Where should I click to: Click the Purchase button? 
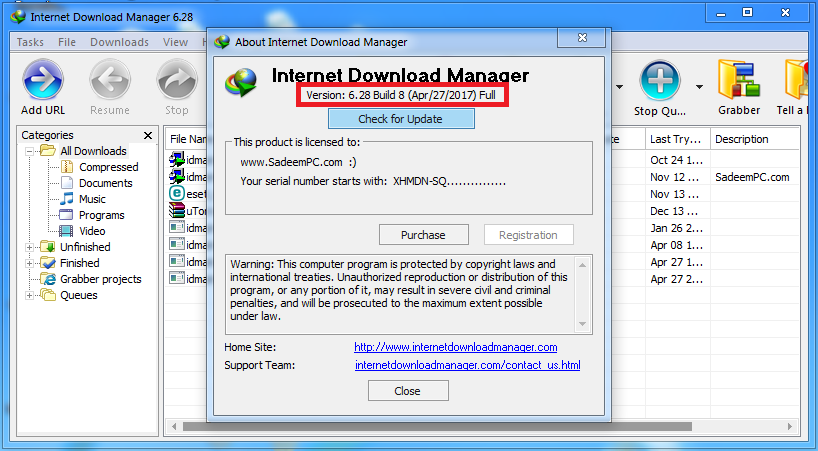[424, 235]
